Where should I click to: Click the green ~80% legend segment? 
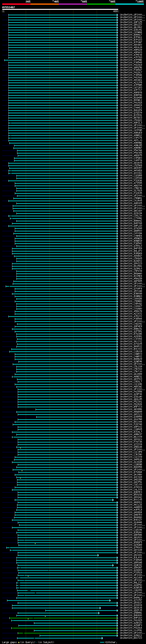(101, 4)
